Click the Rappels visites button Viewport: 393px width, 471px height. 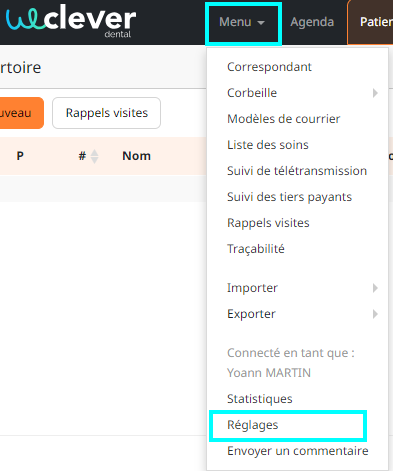point(107,113)
